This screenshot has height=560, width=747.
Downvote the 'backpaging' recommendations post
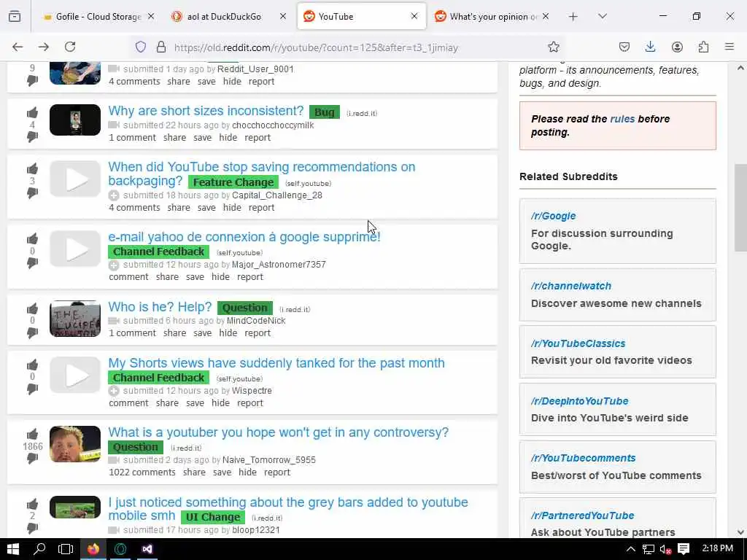(x=32, y=192)
